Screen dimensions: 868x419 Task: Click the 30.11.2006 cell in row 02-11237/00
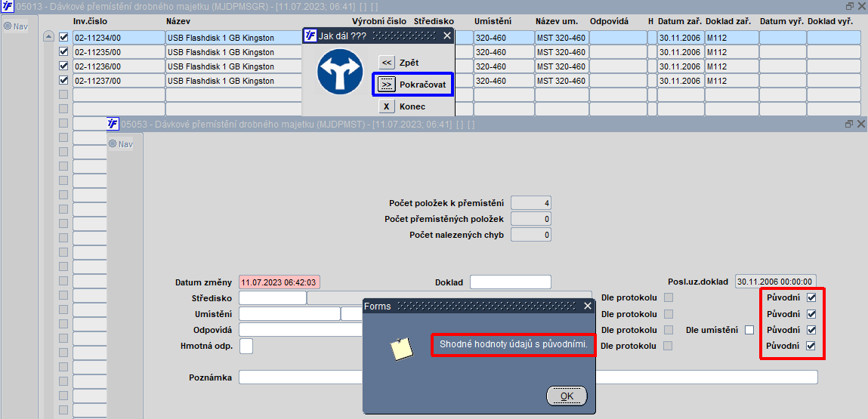pos(680,80)
